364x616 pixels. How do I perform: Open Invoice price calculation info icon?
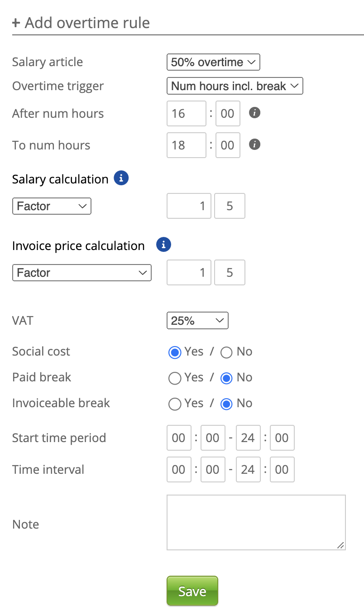(x=163, y=245)
